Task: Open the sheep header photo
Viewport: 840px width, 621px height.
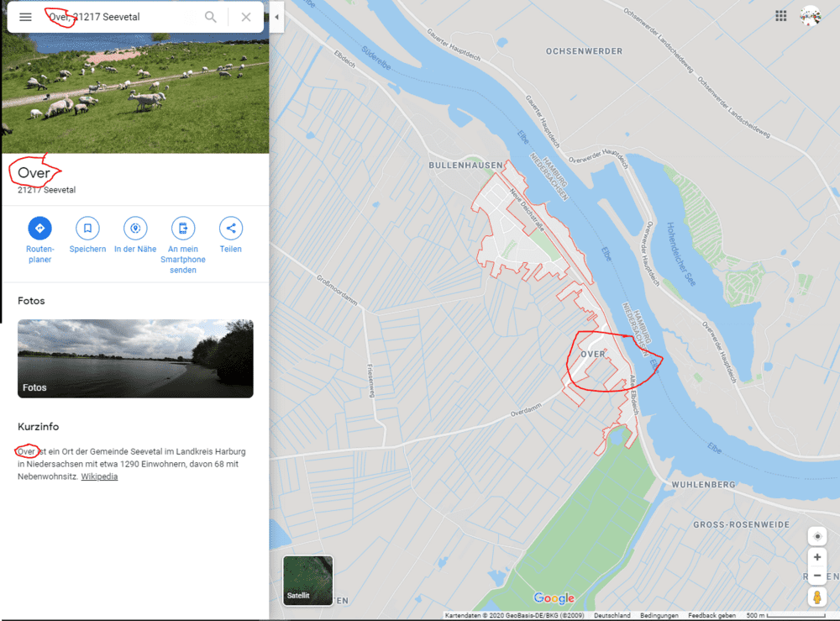Action: click(135, 93)
